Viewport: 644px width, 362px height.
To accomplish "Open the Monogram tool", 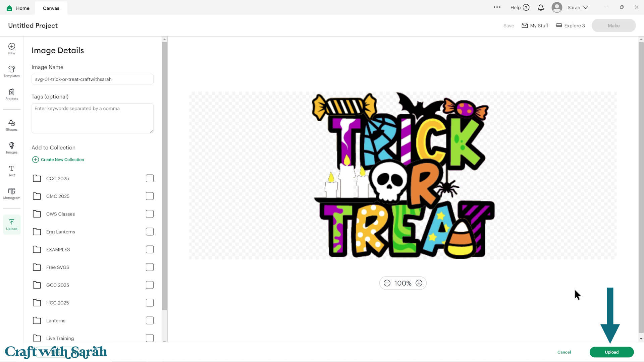I will click(x=11, y=194).
